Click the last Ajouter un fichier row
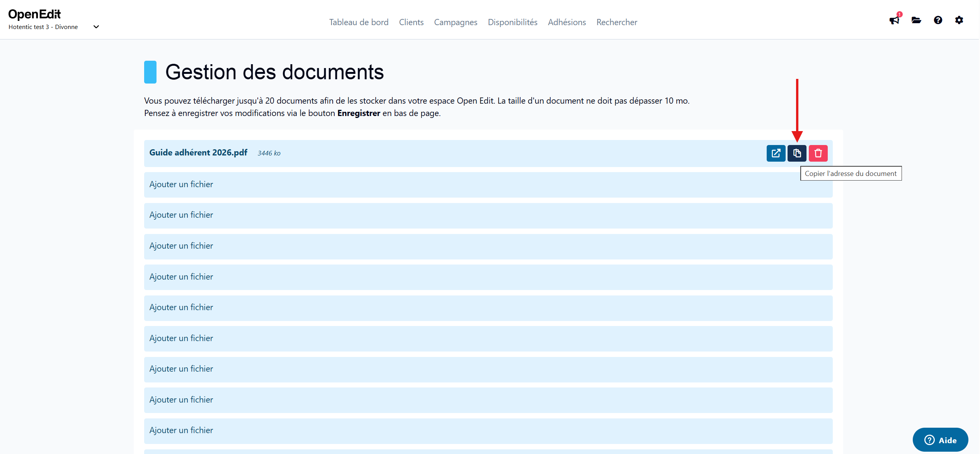This screenshot has height=454, width=980. click(x=181, y=430)
